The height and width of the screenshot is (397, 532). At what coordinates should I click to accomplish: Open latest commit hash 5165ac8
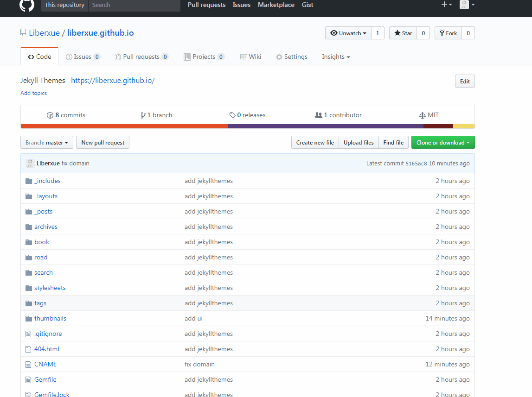(417, 164)
